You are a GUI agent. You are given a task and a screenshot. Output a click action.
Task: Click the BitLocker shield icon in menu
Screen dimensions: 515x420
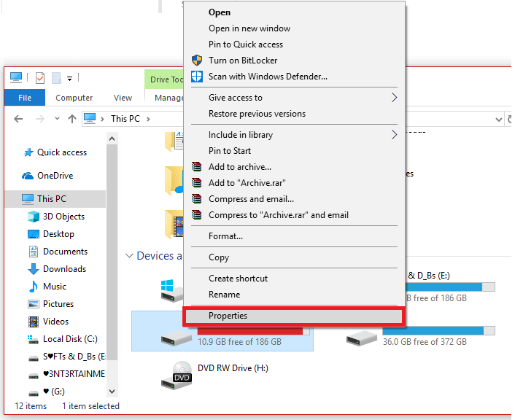196,61
